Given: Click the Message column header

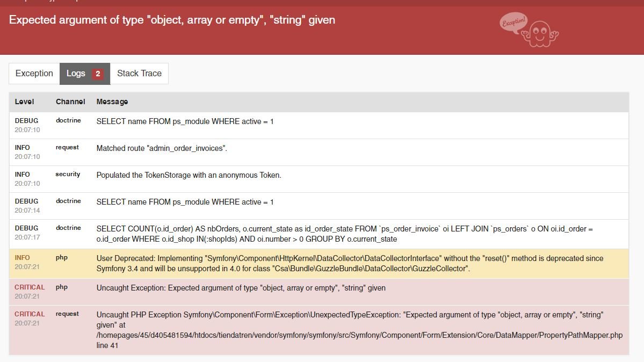Looking at the screenshot, I should (112, 102).
